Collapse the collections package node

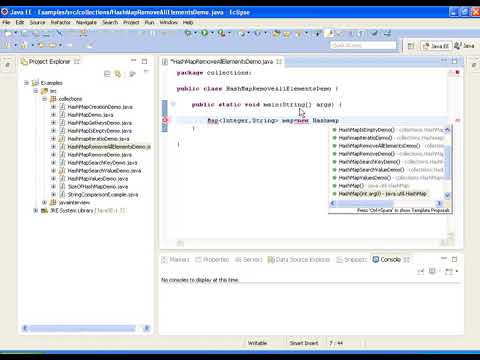pos(44,99)
